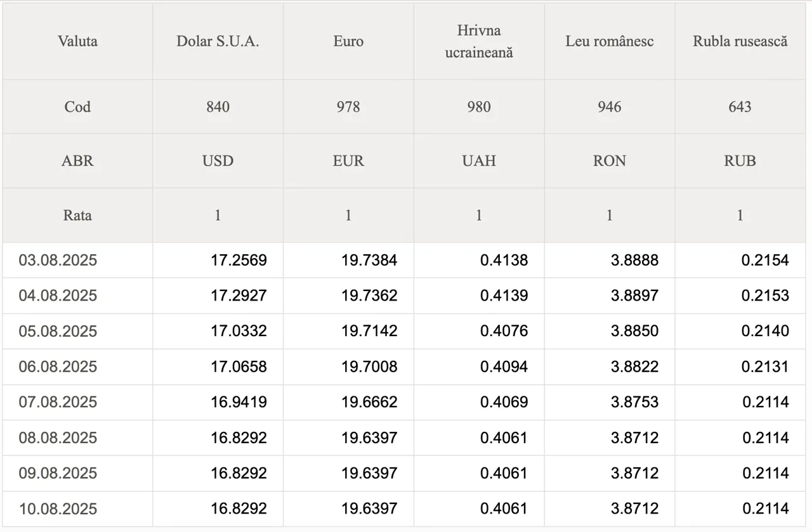Viewport: 812px width, 532px height.
Task: Select USD rate 16.8292 for 10.08.2025
Action: point(239,509)
